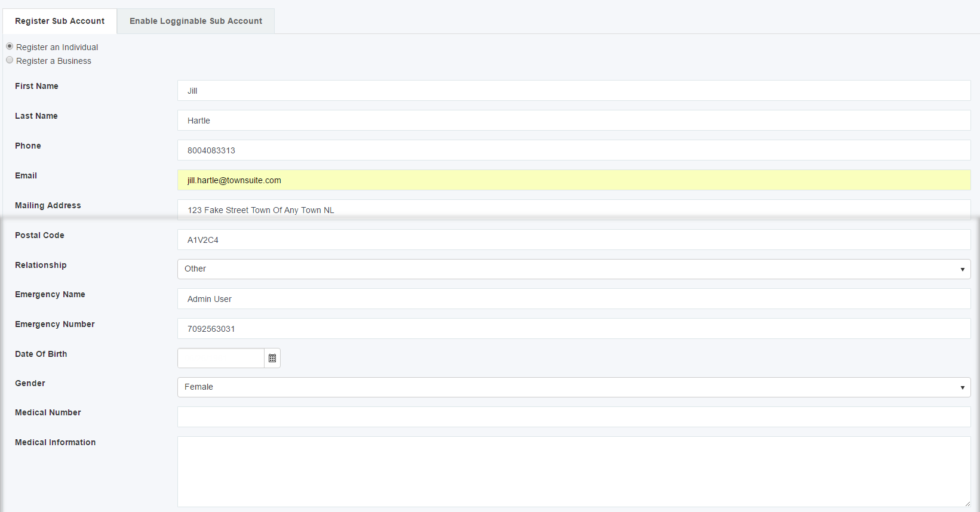Click the Email label
This screenshot has width=980, height=512.
[26, 175]
